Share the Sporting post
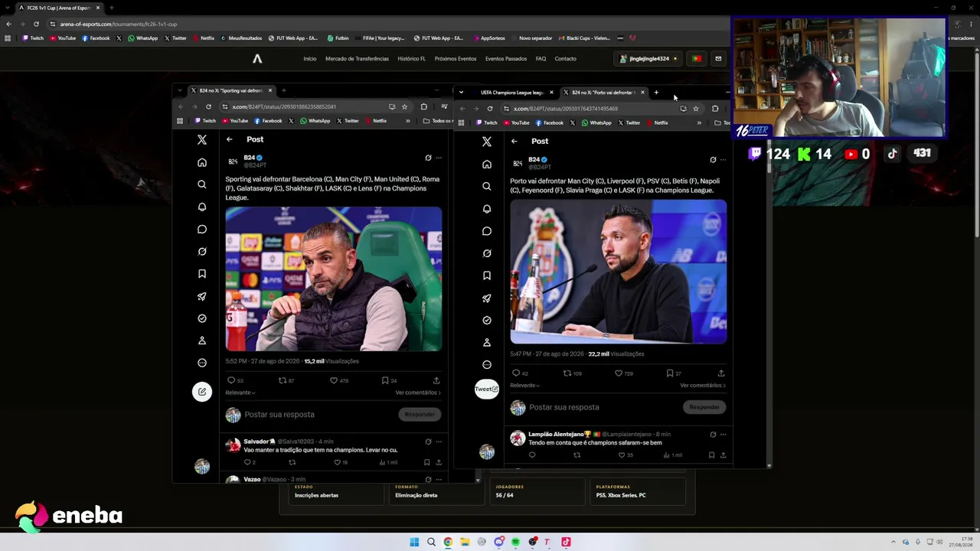The image size is (980, 551). [436, 380]
